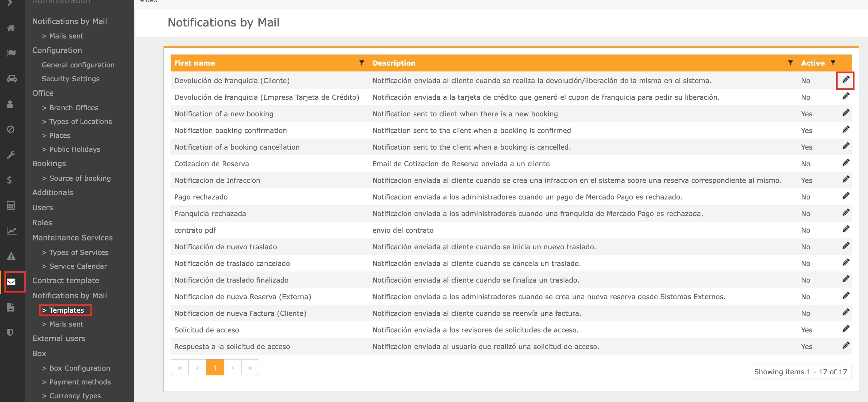868x402 pixels.
Task: Open Users section in sidebar
Action: pos(43,208)
